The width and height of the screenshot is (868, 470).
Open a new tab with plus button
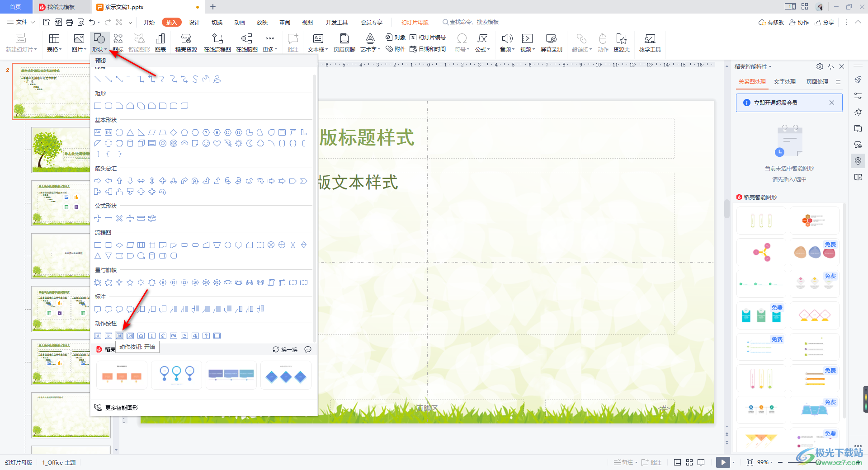pos(213,7)
